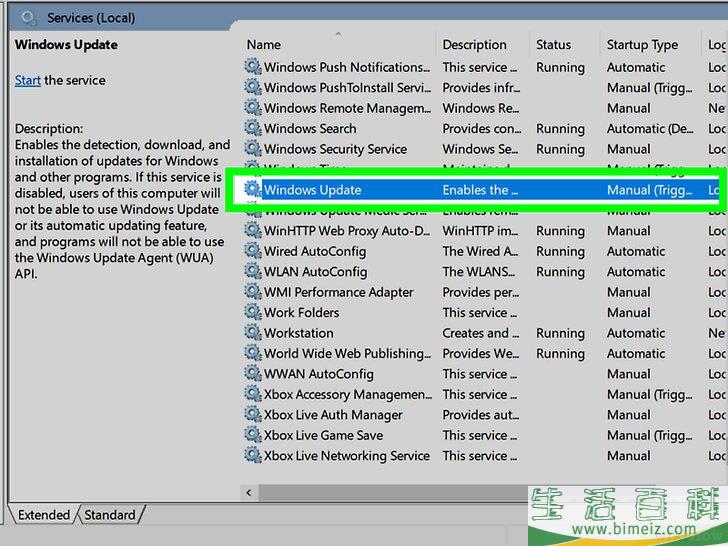The image size is (728, 546).
Task: Click the gear icon for WMI Performance Adapter
Action: pos(253,292)
